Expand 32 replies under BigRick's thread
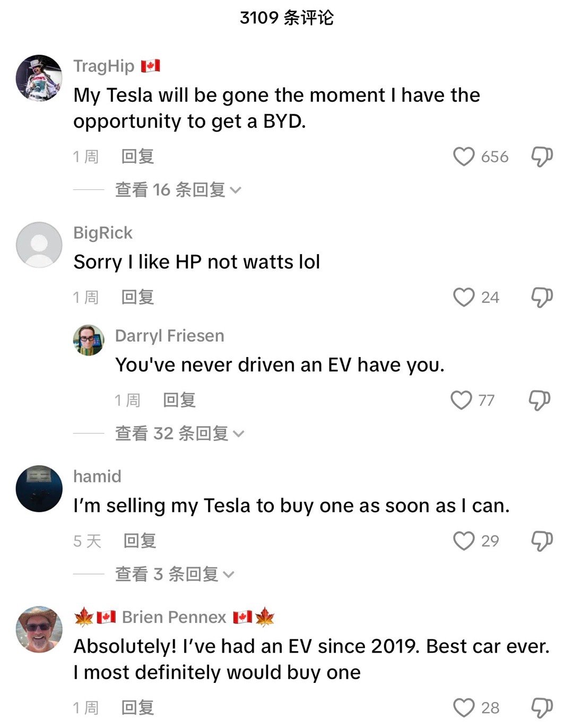573x728 pixels. click(x=179, y=434)
